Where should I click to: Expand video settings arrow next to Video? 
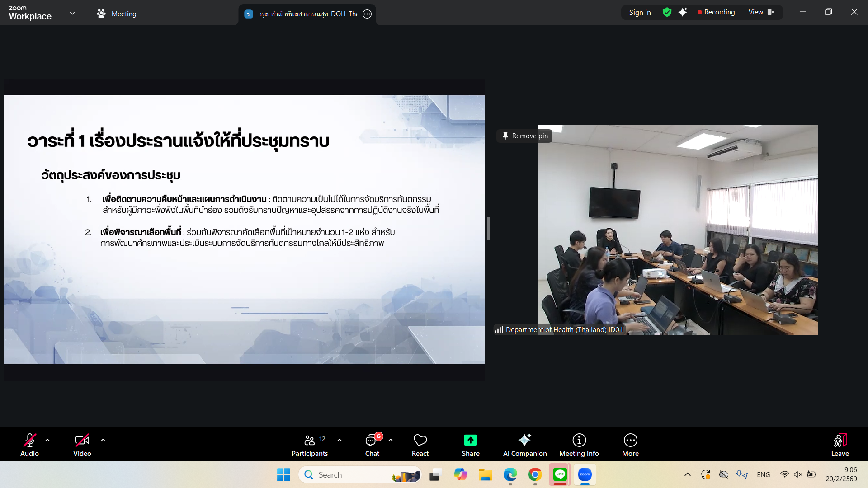(103, 440)
